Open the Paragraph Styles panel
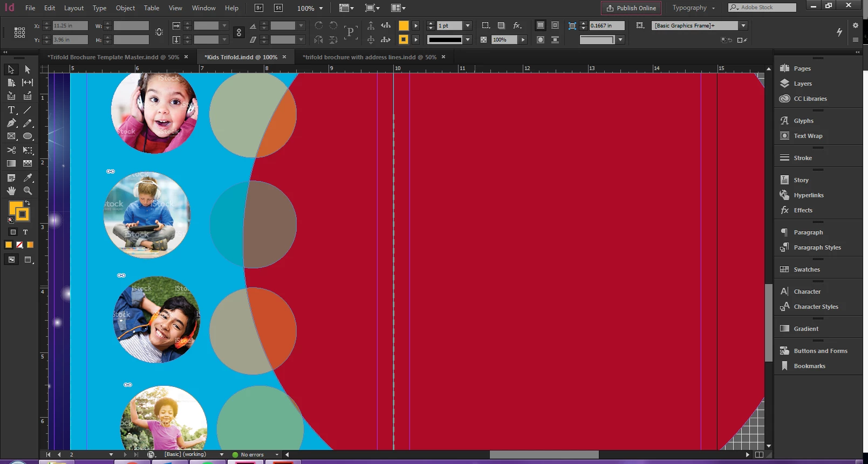868x464 pixels. tap(817, 247)
